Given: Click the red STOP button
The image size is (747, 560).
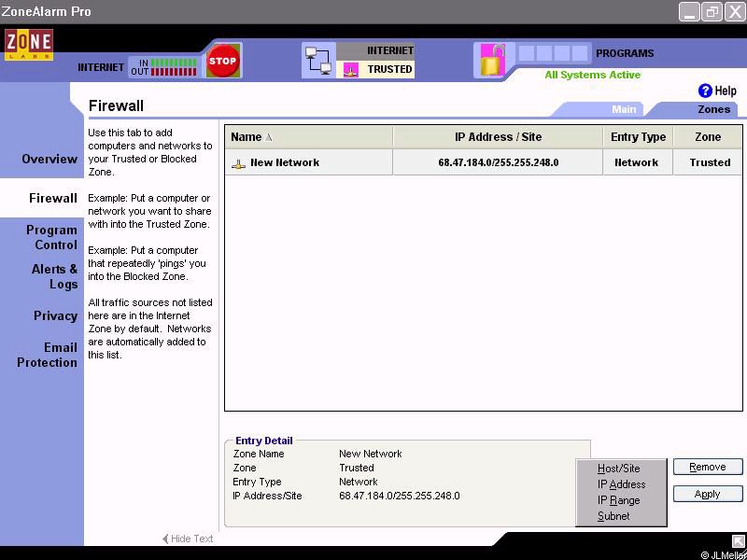Looking at the screenshot, I should [222, 61].
